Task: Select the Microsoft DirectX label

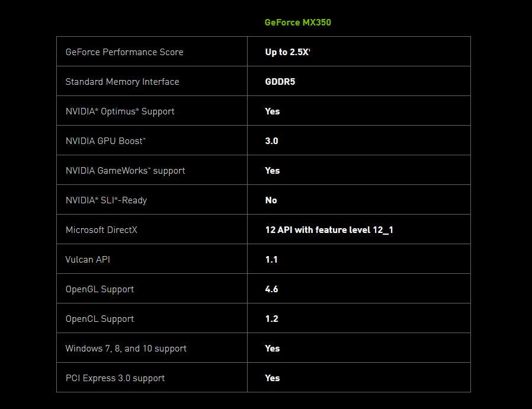Action: (x=101, y=230)
